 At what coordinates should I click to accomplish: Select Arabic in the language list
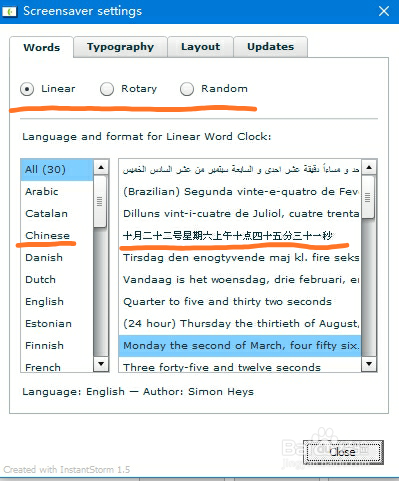click(x=57, y=192)
